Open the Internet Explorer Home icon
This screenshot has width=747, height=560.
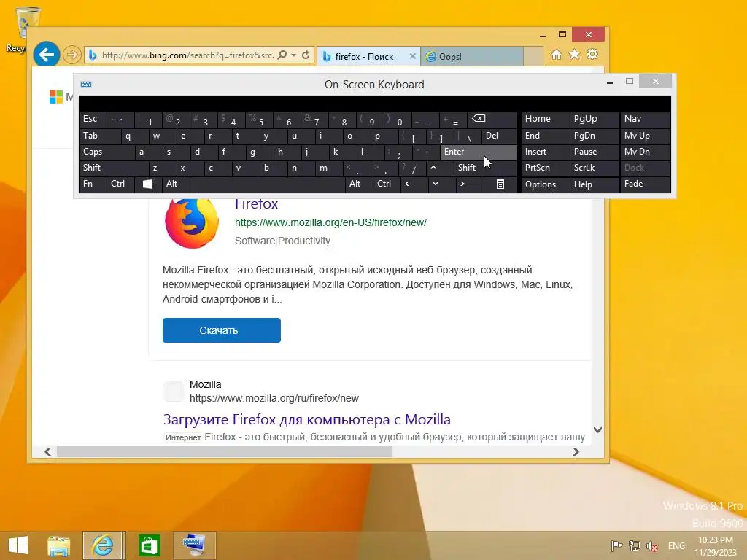(557, 55)
